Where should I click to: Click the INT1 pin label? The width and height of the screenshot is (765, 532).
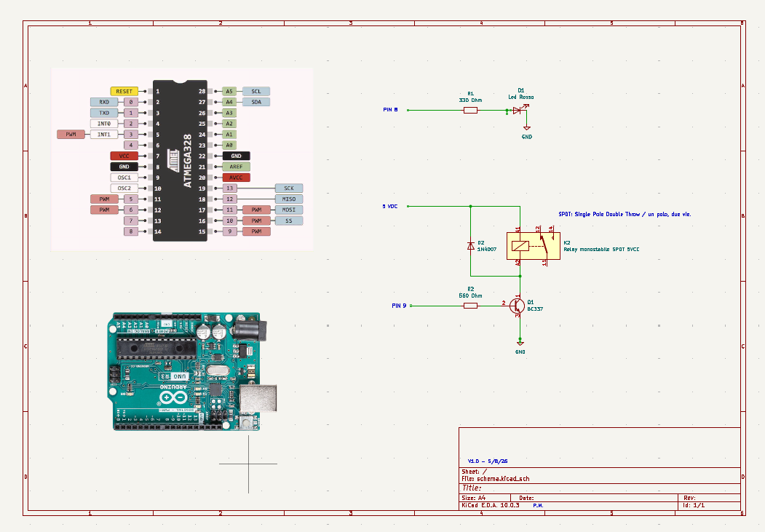coord(104,134)
